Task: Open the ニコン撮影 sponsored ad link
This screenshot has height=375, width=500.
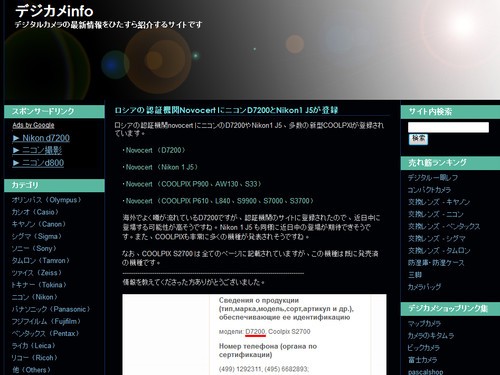Action: coord(37,150)
